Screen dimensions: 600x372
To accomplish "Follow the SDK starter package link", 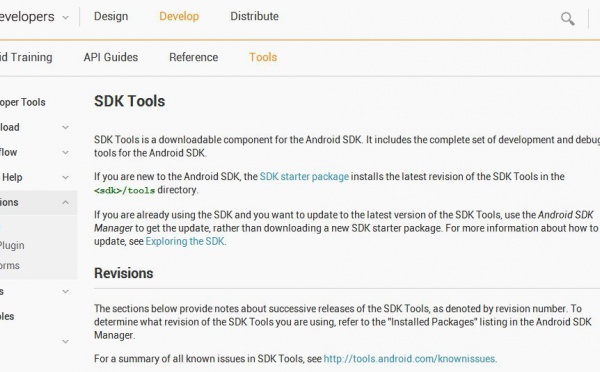I will [304, 176].
